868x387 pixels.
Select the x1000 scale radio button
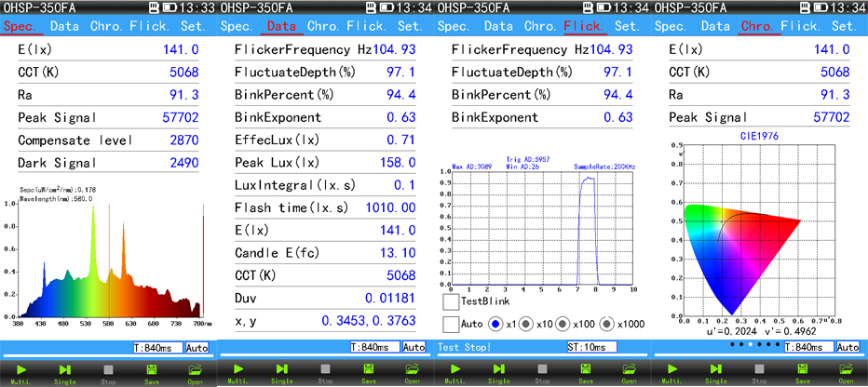pyautogui.click(x=608, y=325)
